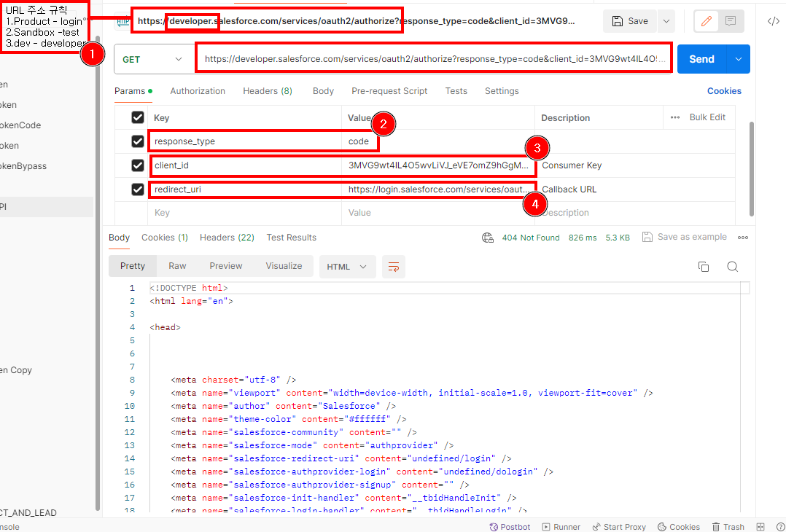Uncheck the response_type parameter
This screenshot has width=786, height=532.
pyautogui.click(x=137, y=141)
